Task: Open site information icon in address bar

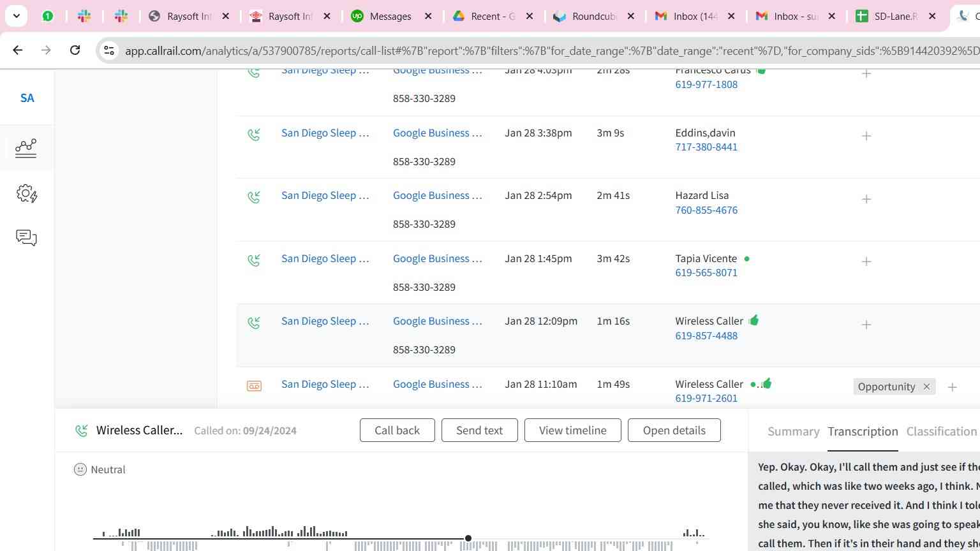Action: 109,50
